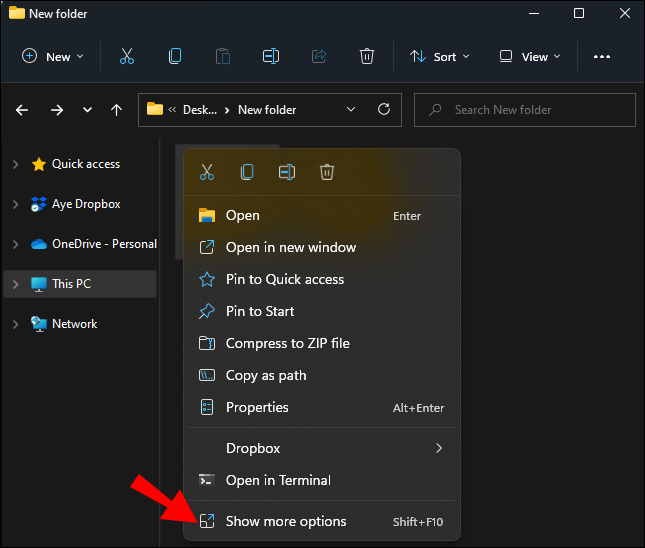This screenshot has width=645, height=548.
Task: Choose Compress to ZIP file
Action: click(x=287, y=343)
